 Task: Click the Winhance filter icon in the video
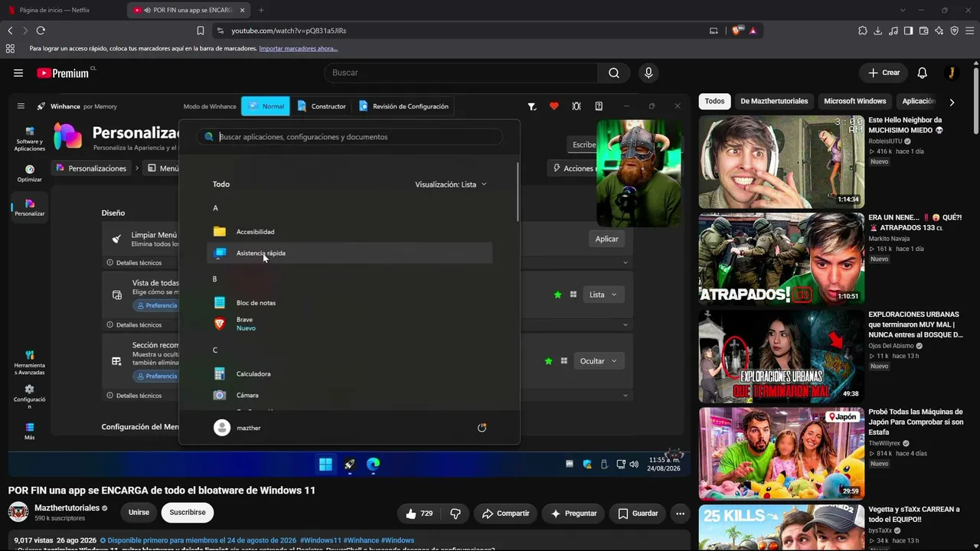pyautogui.click(x=532, y=106)
